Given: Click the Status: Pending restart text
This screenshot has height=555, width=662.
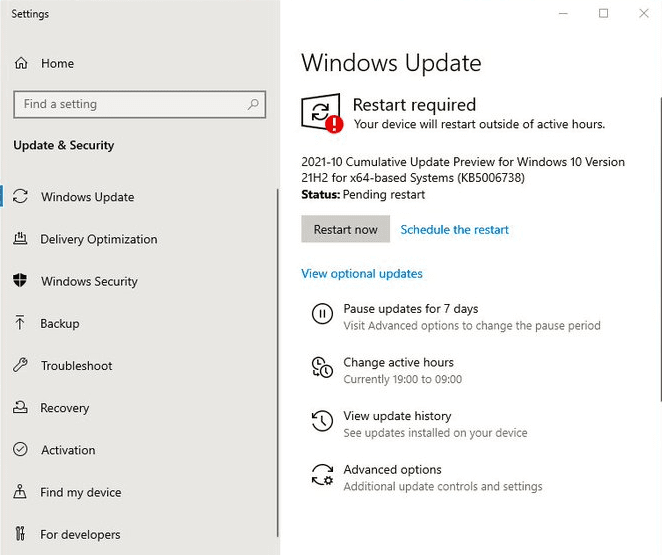Looking at the screenshot, I should click(x=363, y=195).
